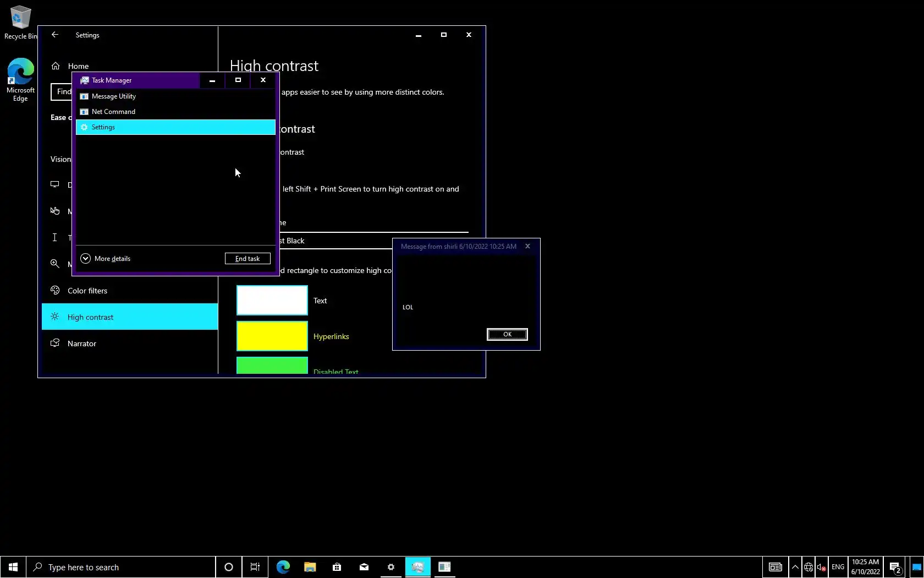The width and height of the screenshot is (924, 578).
Task: Open Color filters in Settings sidebar
Action: [x=130, y=291]
